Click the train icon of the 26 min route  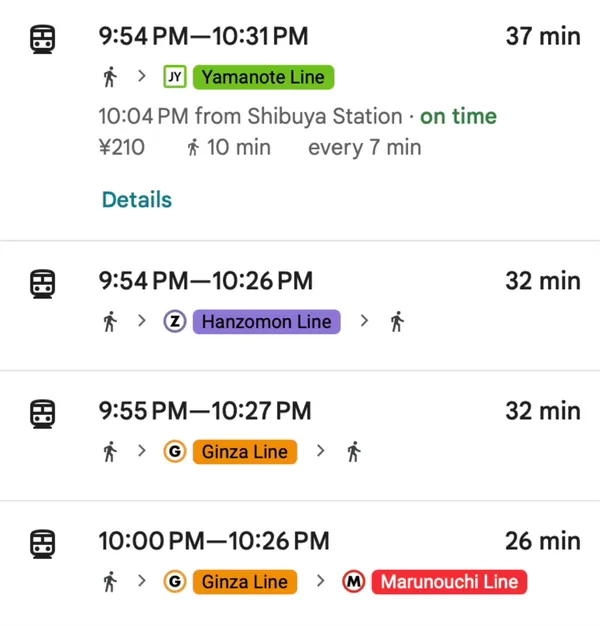(x=42, y=543)
